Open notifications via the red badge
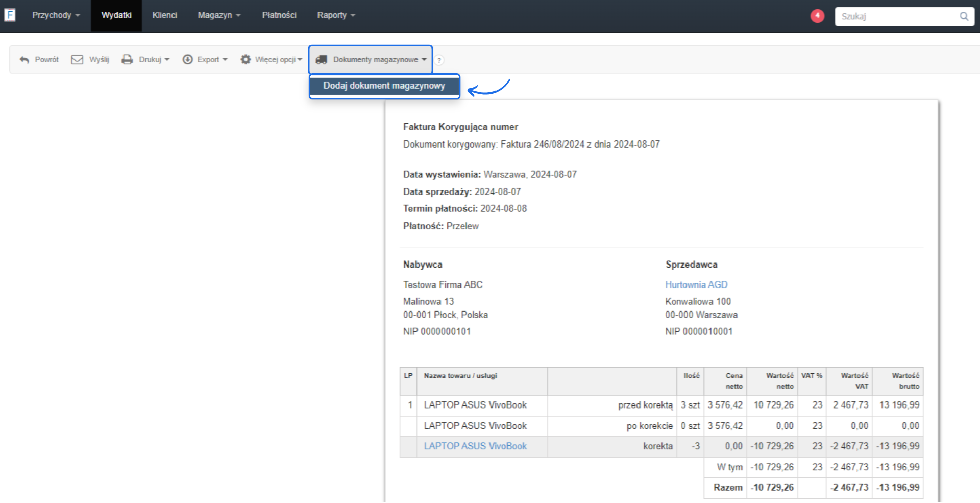Viewport: 980px width, 503px height. (x=817, y=16)
